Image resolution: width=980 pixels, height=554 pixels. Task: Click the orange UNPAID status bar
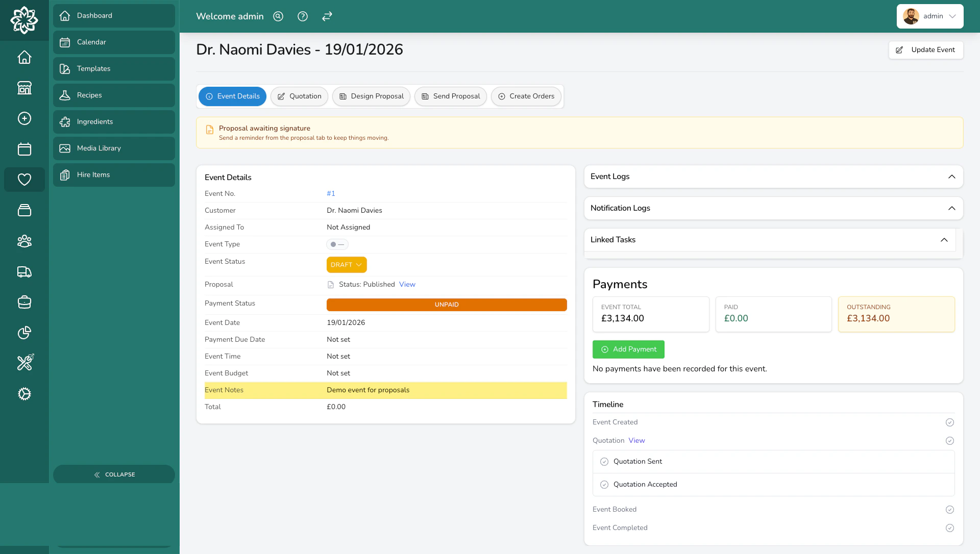(x=447, y=305)
